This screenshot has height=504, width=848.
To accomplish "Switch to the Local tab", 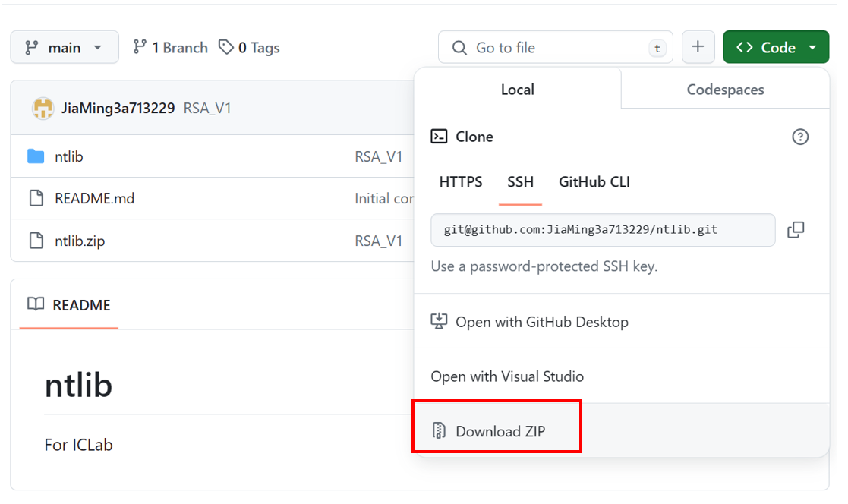I will [518, 90].
